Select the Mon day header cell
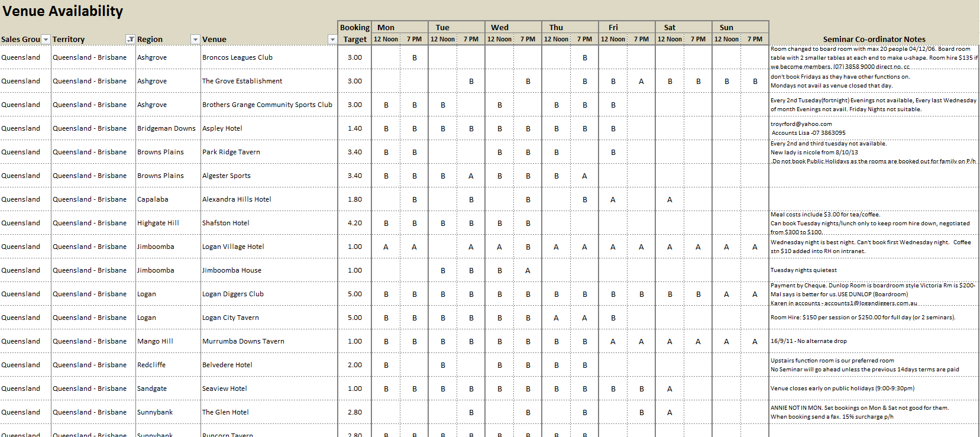Screen dimensions: 980x437 (400, 27)
